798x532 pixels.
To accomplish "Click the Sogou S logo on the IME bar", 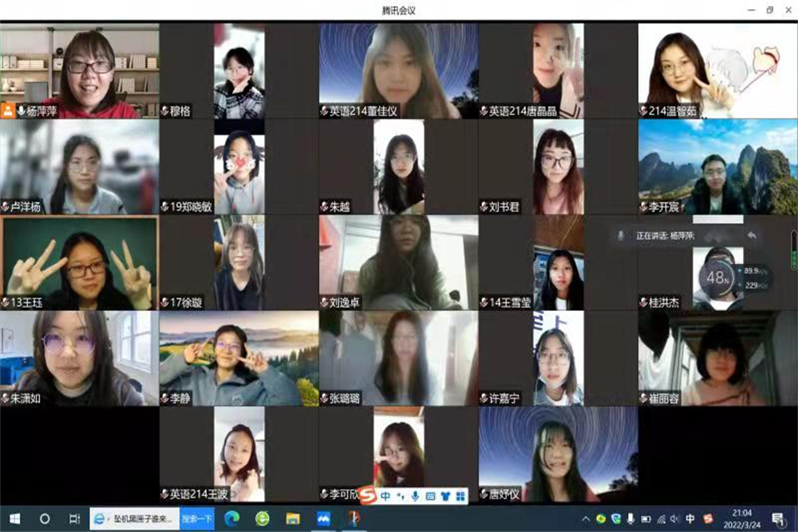I will tap(366, 495).
